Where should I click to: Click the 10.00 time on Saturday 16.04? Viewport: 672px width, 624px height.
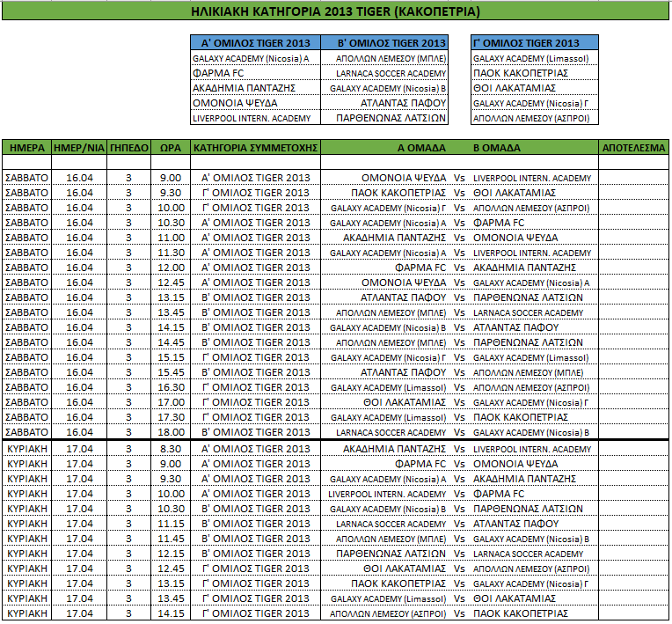click(x=171, y=208)
